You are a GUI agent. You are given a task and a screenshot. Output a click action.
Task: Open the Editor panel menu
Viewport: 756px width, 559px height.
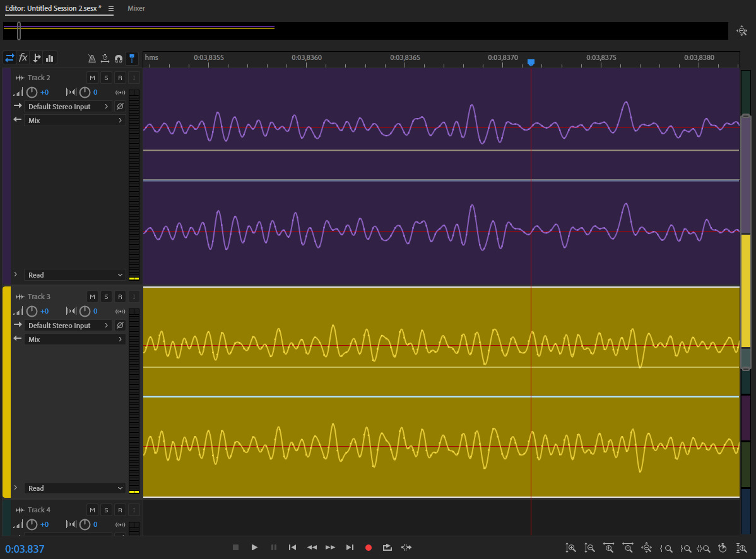click(x=111, y=8)
